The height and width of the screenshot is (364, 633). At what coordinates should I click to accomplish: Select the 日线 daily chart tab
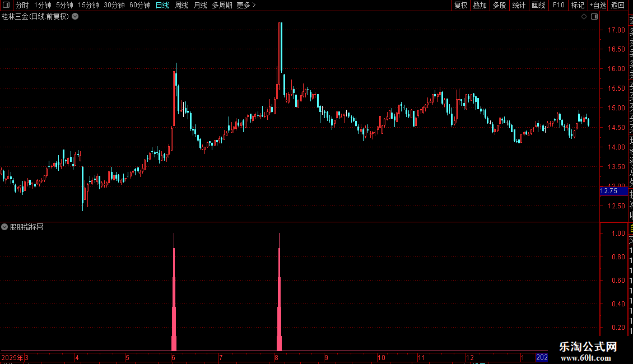coord(162,5)
